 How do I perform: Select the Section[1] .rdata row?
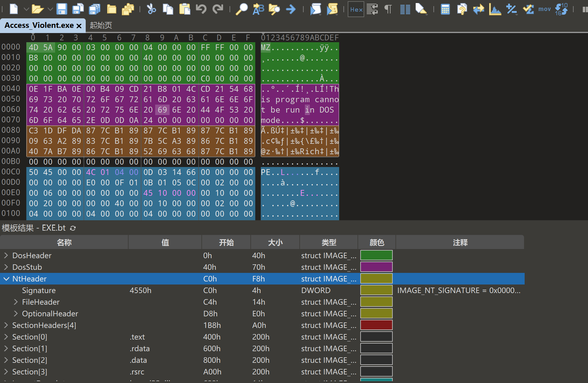[x=262, y=348]
